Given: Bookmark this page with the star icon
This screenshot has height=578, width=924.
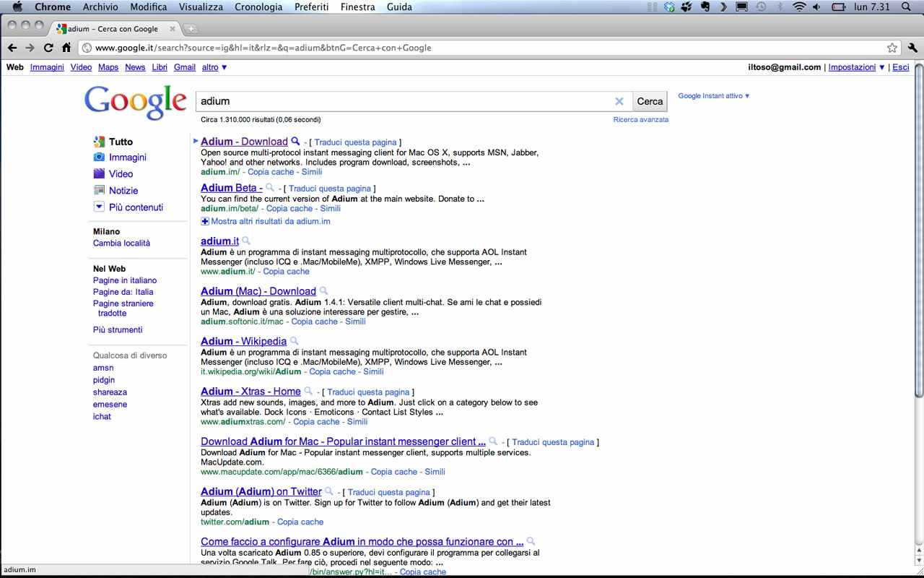Looking at the screenshot, I should pos(892,48).
